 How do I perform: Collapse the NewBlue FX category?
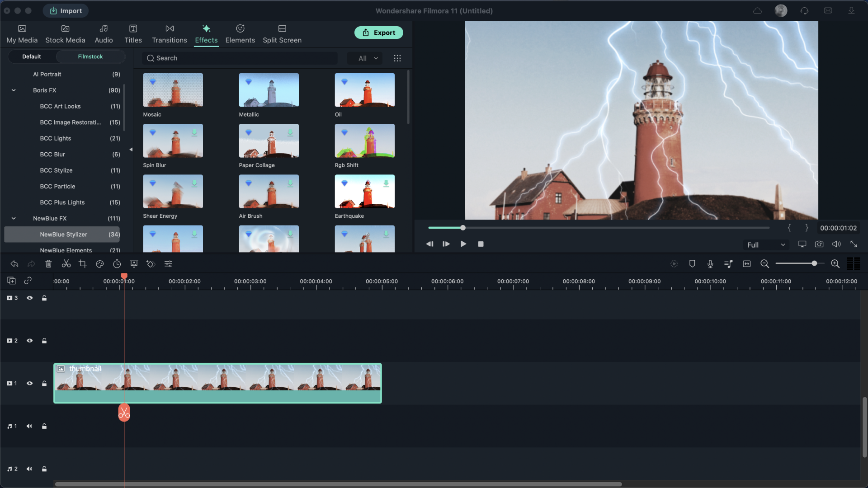(14, 219)
